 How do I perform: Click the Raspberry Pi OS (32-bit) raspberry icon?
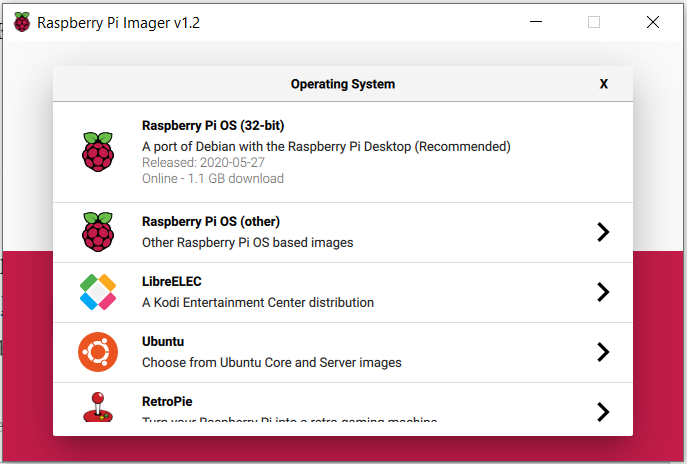98,152
